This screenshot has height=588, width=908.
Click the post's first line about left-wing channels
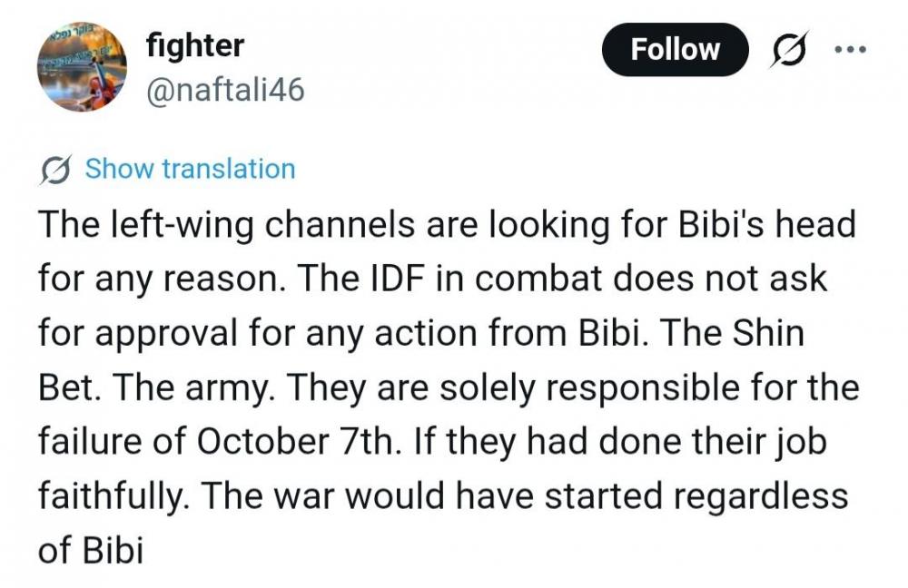coord(446,224)
